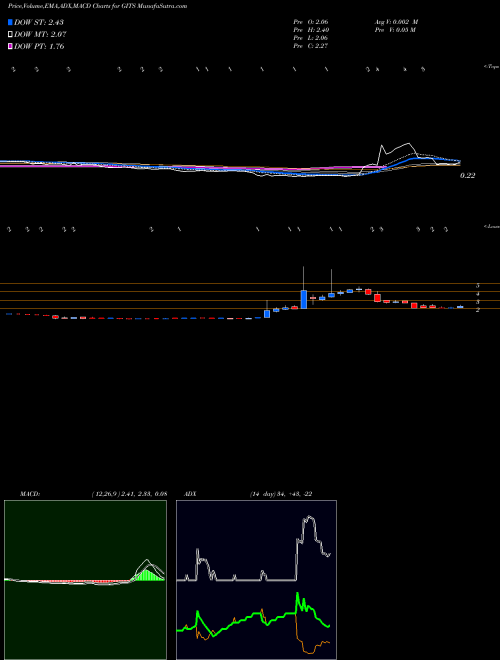Click the price axis label 5
Image resolution: width=500 pixels, height=660 pixels.
478,285
